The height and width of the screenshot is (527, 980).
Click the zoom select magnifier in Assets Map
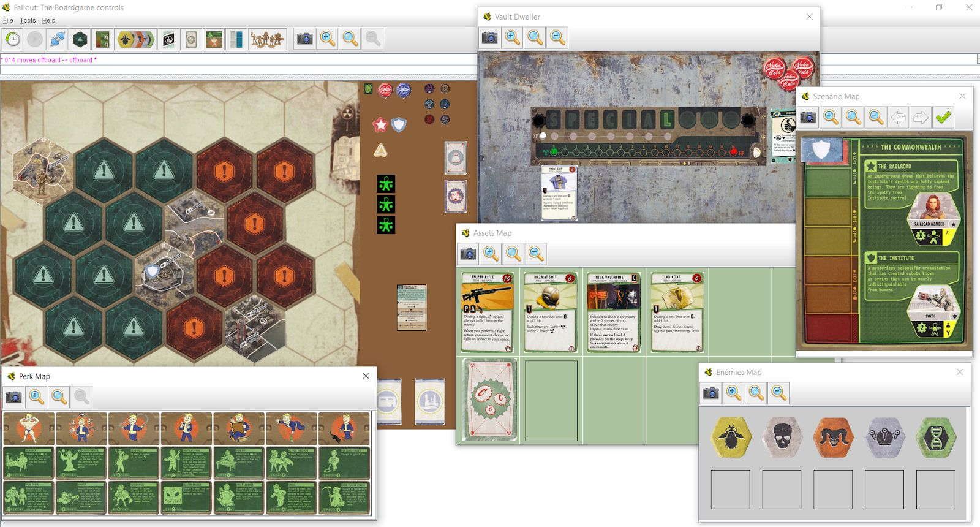pos(513,253)
